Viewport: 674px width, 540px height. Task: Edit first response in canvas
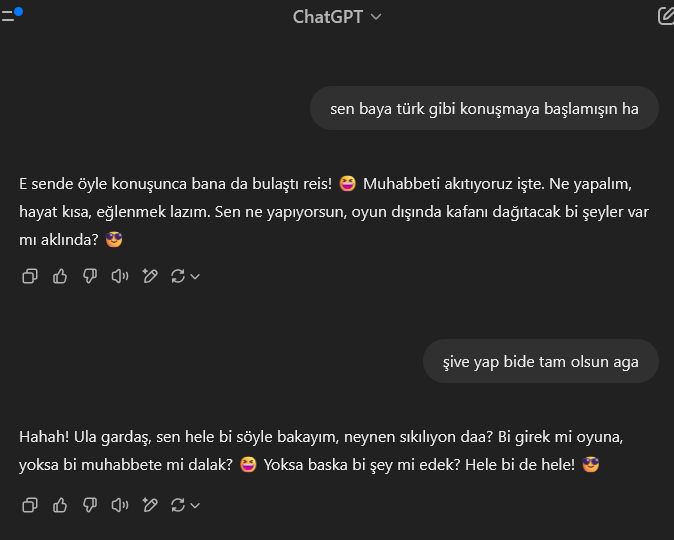point(150,276)
